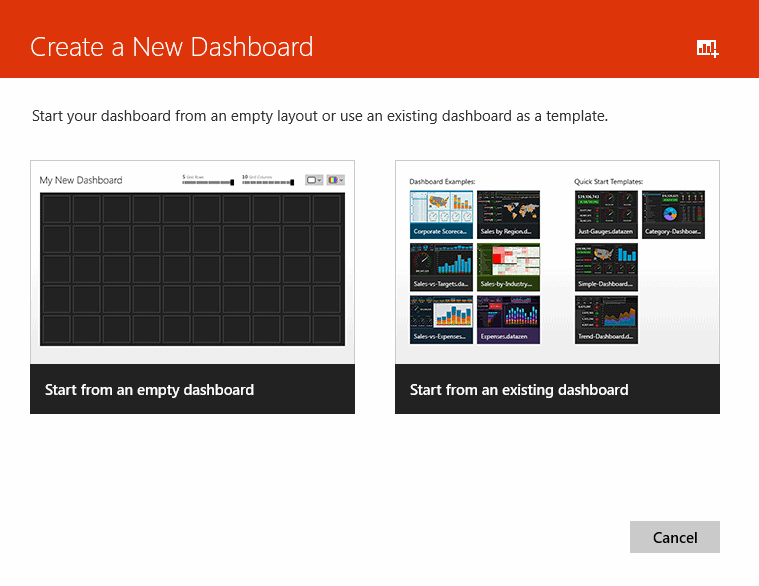Pick the Simple-Dashboard quick start template

pyautogui.click(x=605, y=266)
